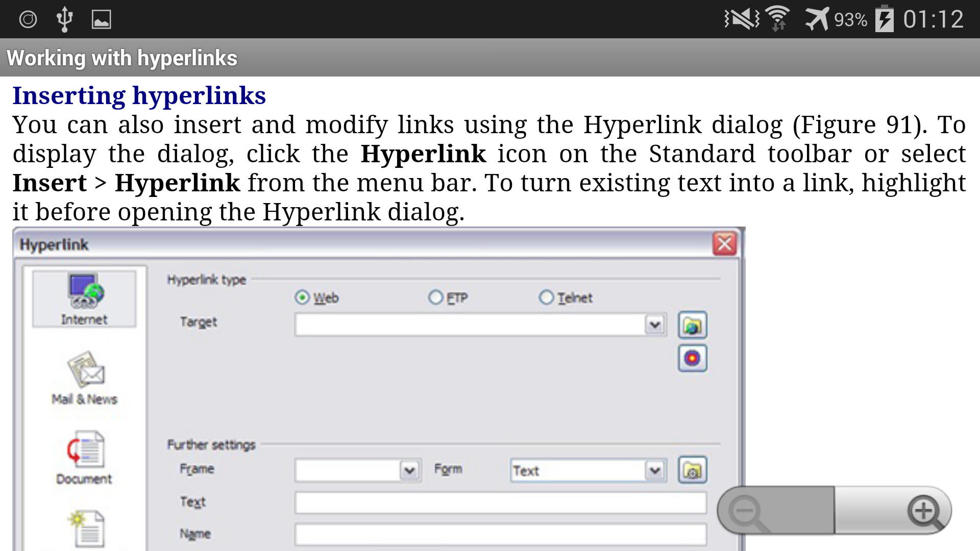Open the Target dropdown list
Image resolution: width=980 pixels, height=551 pixels.
pos(655,324)
